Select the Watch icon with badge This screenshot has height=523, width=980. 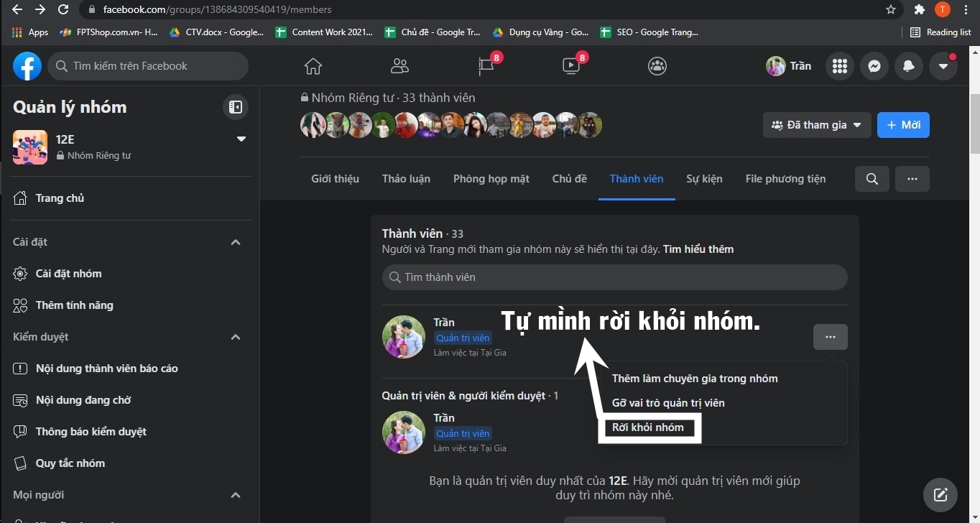[570, 66]
